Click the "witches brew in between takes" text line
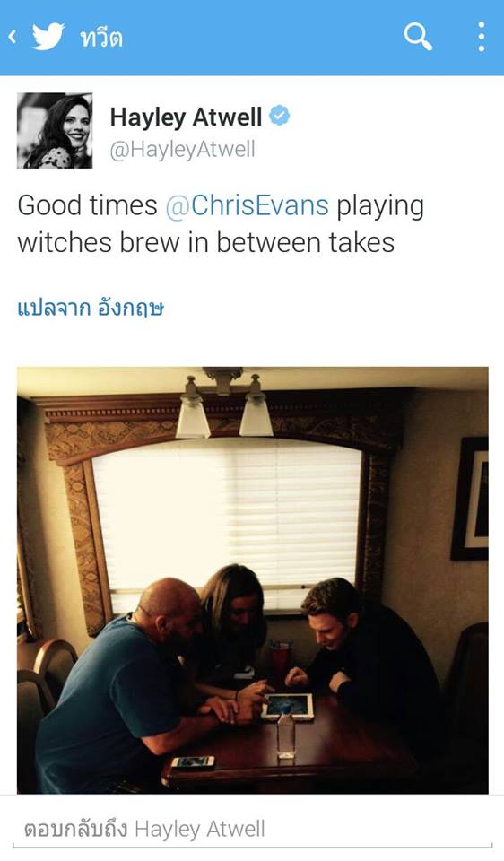 (x=206, y=243)
